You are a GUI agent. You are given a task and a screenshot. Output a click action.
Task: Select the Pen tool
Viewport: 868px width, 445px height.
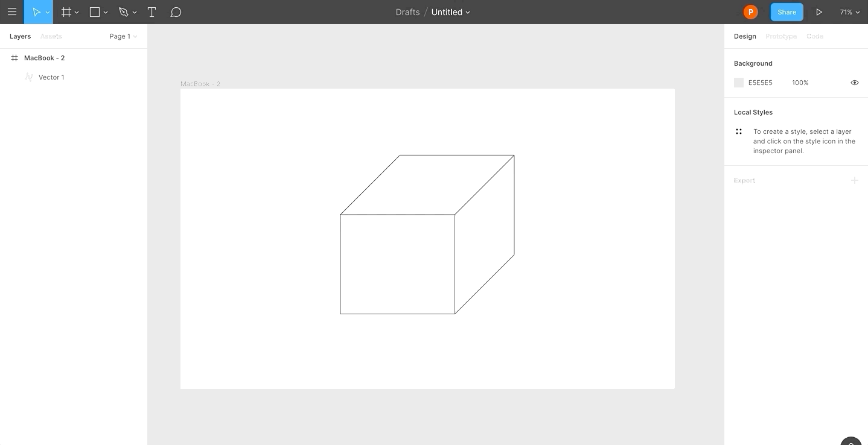(123, 12)
